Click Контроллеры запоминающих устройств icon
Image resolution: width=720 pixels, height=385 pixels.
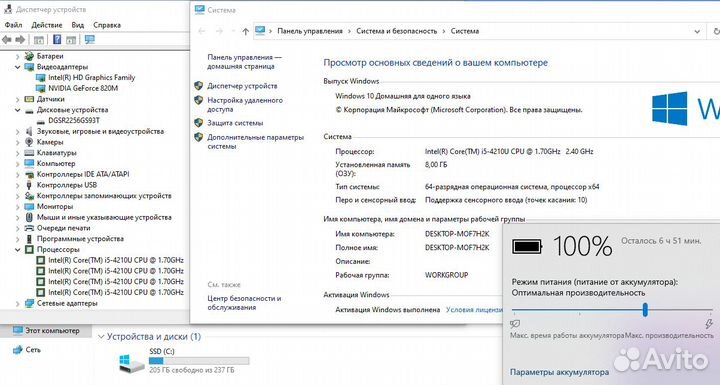point(29,196)
